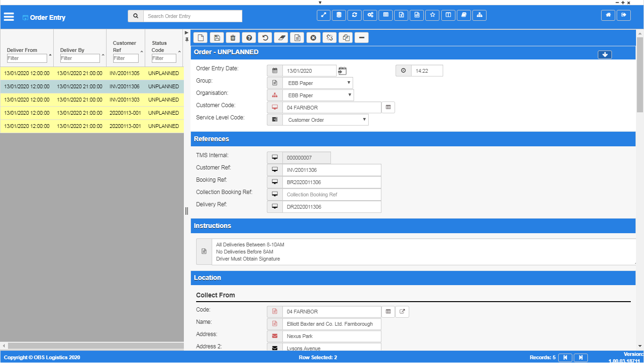This screenshot has height=363, width=644.
Task: Click the Customer Code lookup grid button
Action: coord(388,108)
